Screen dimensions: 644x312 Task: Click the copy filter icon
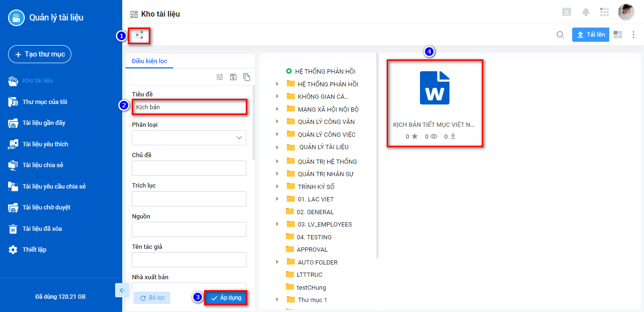[246, 77]
